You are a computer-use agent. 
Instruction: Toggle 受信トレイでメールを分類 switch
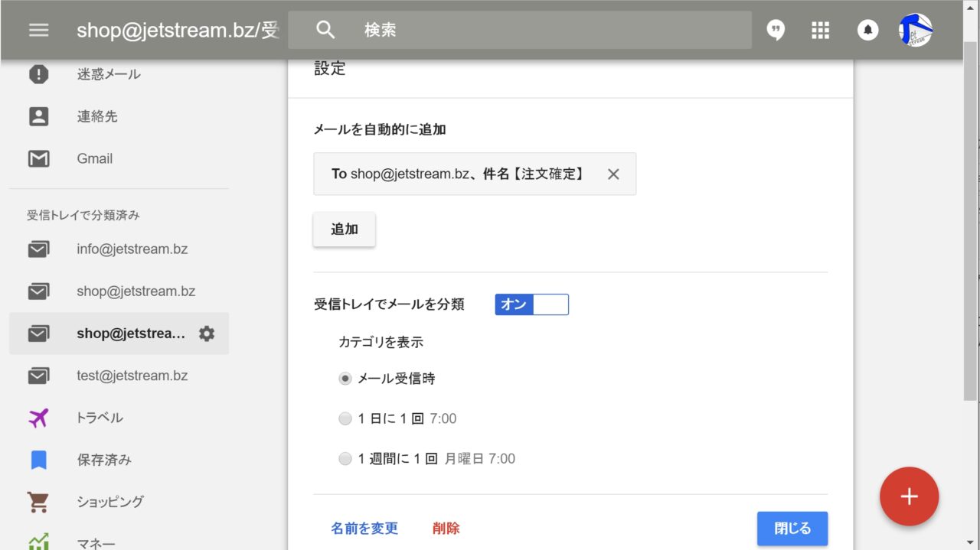coord(531,304)
